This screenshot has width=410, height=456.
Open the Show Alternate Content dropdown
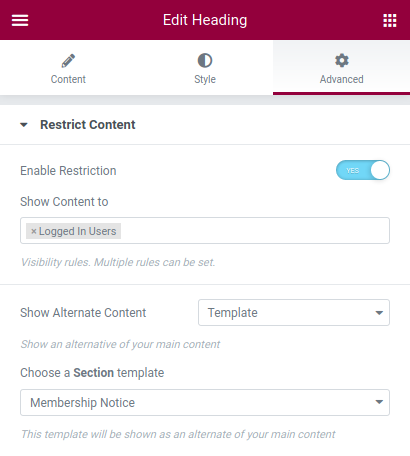coord(294,313)
